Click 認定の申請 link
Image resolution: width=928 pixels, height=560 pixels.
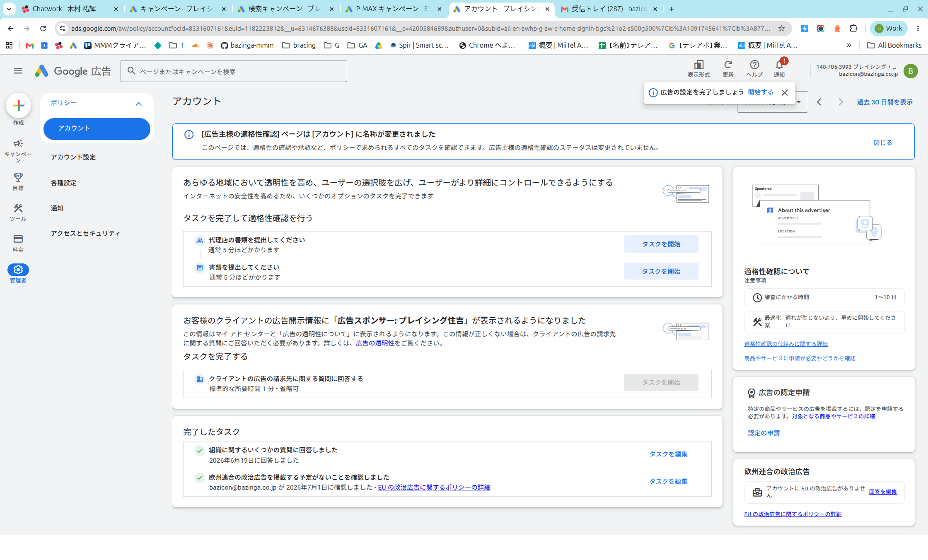764,433
